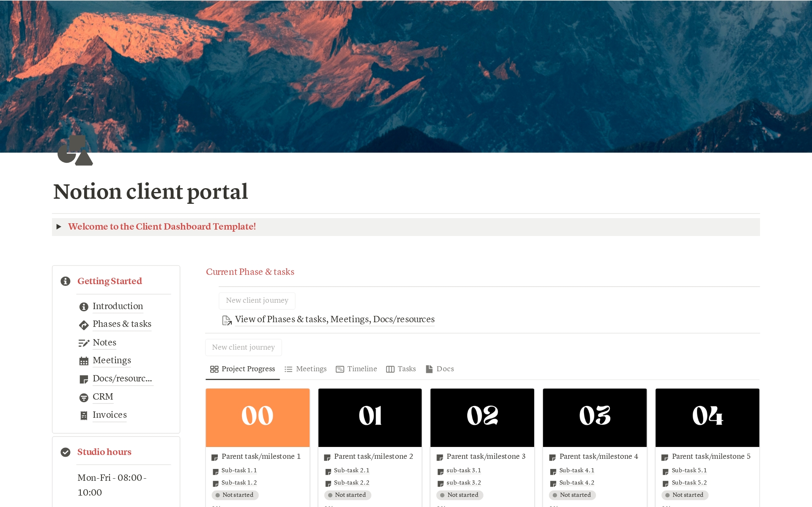Open Meetings from sidebar navigation
This screenshot has width=812, height=507.
coord(111,360)
